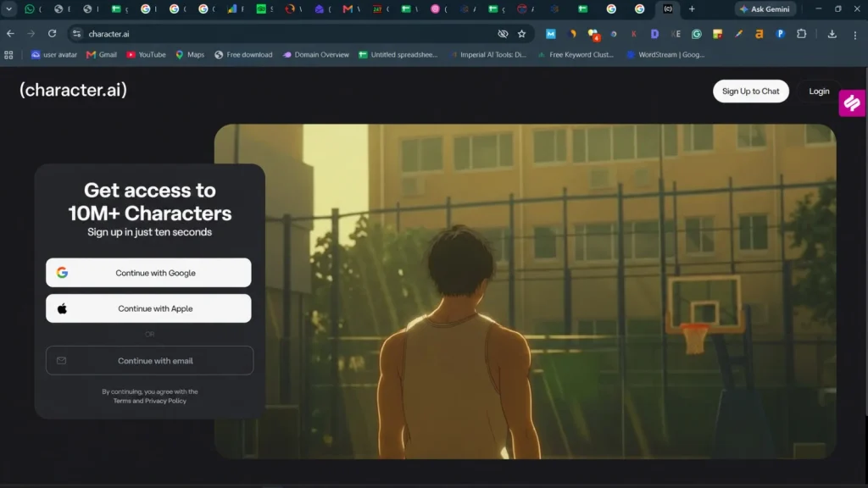This screenshot has width=868, height=488.
Task: Open Chrome downloads
Action: [832, 34]
